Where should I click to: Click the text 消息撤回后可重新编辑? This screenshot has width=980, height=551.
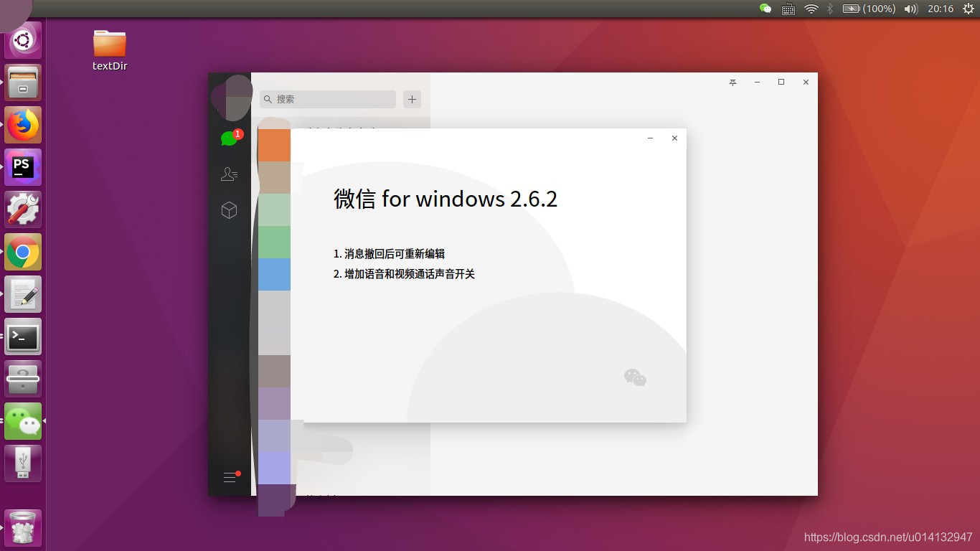click(x=395, y=254)
